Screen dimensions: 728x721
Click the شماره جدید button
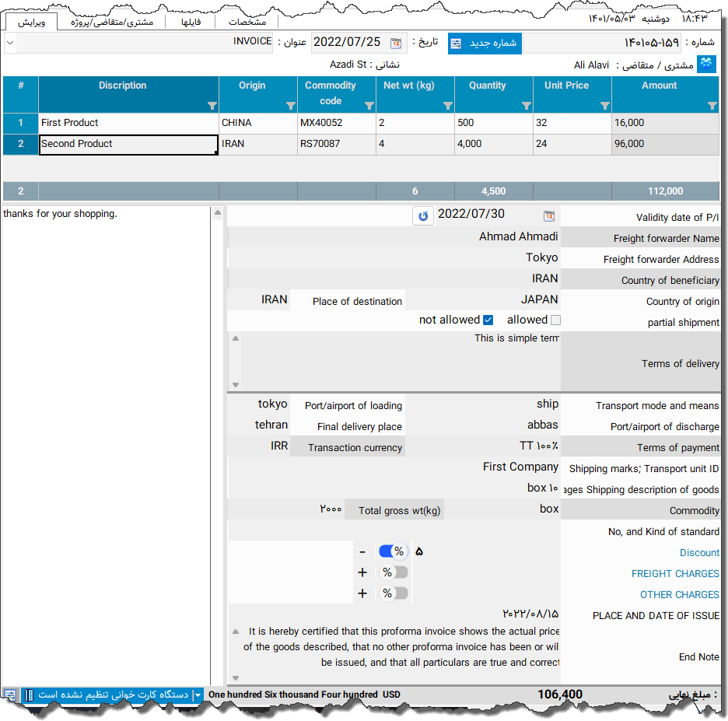[484, 43]
